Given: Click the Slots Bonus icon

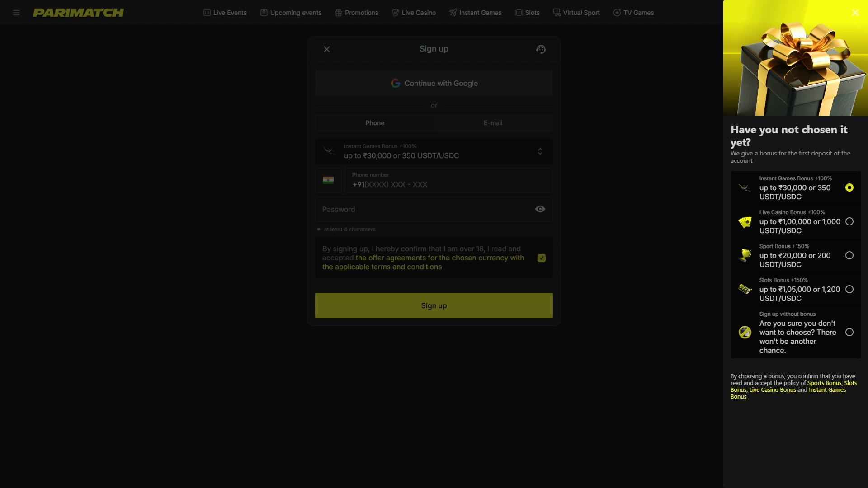Looking at the screenshot, I should [745, 289].
